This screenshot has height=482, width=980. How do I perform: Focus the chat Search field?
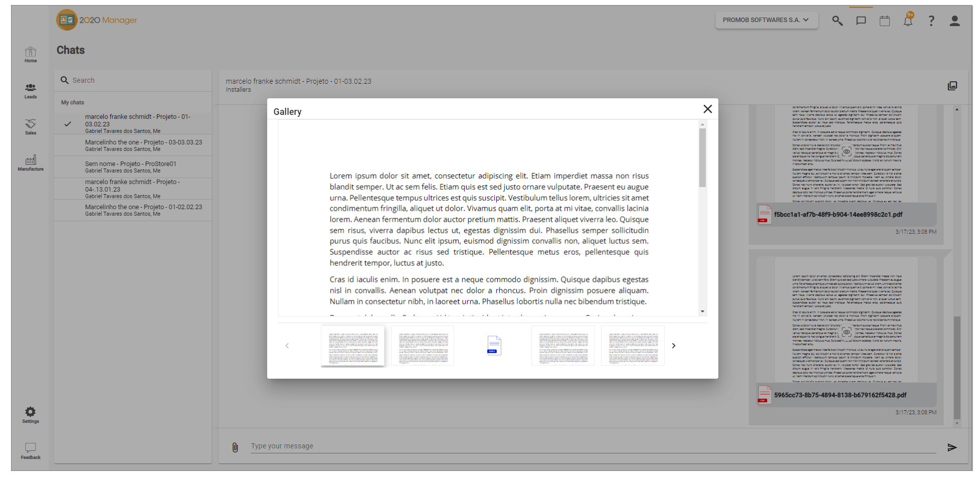133,80
